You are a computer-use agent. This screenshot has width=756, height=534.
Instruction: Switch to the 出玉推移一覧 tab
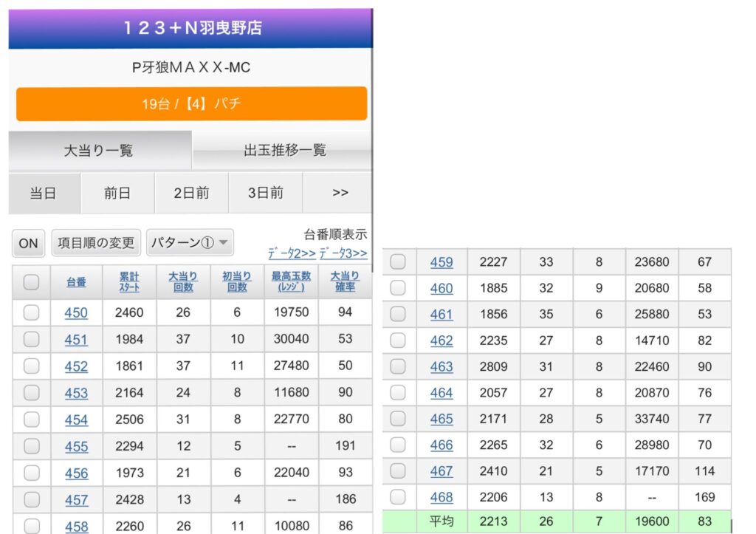point(284,151)
